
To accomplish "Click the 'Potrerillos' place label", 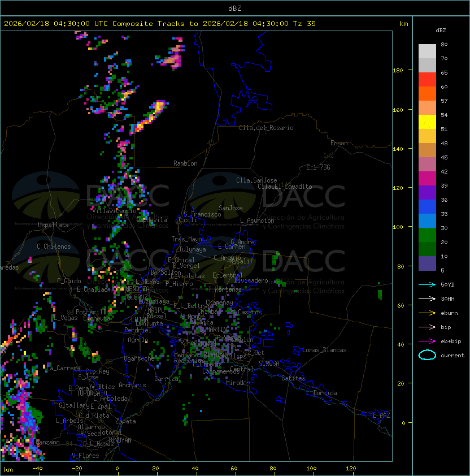I will click(94, 311).
